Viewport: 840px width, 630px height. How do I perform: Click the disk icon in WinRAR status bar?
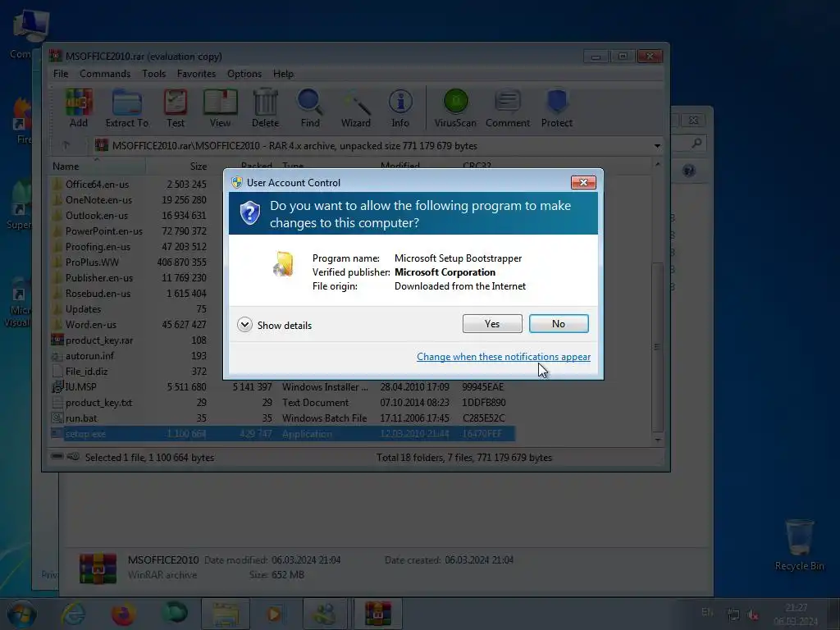(57, 456)
